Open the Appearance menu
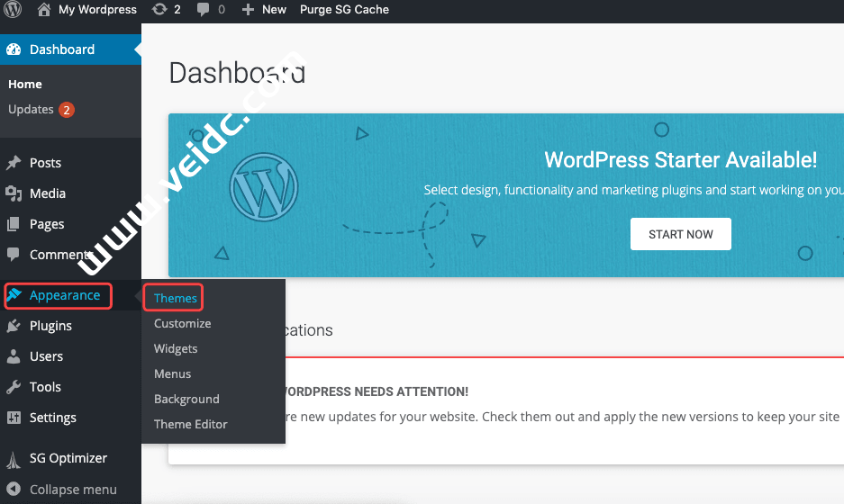 64,295
